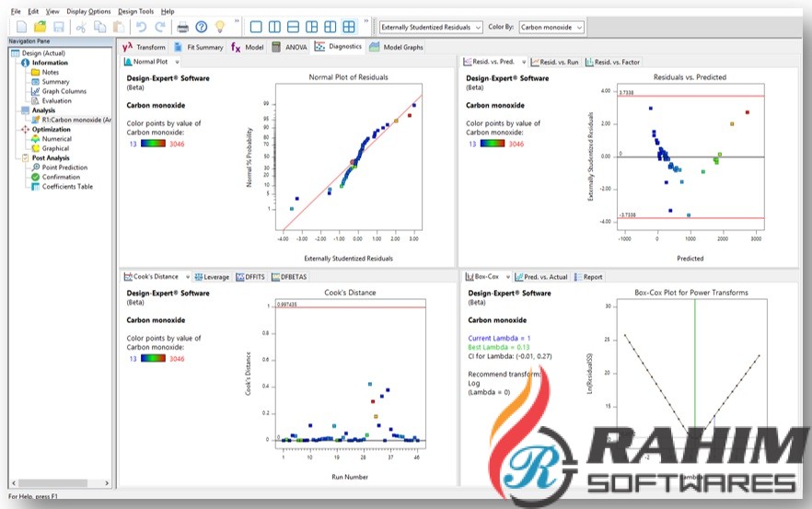
Task: Select the four-pane grid layout icon
Action: [x=349, y=27]
